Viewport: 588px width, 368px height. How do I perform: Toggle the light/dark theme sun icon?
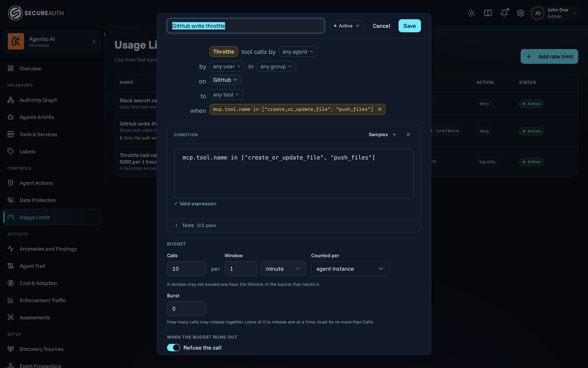(x=472, y=13)
